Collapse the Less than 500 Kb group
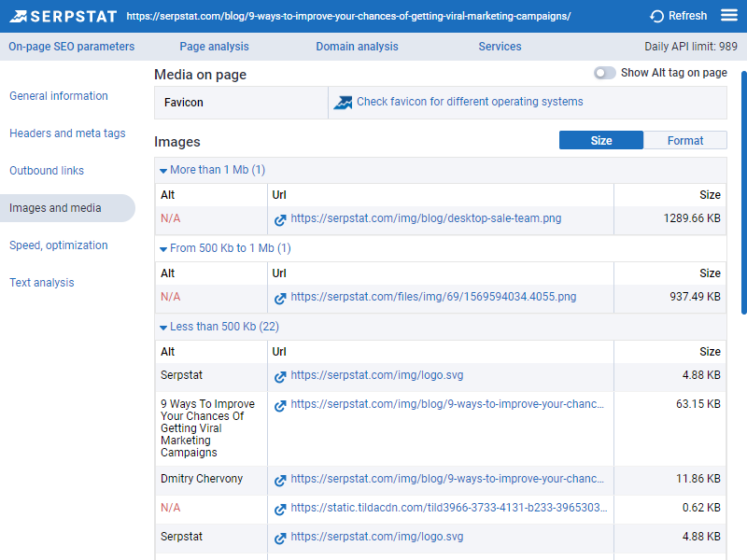 pos(219,327)
